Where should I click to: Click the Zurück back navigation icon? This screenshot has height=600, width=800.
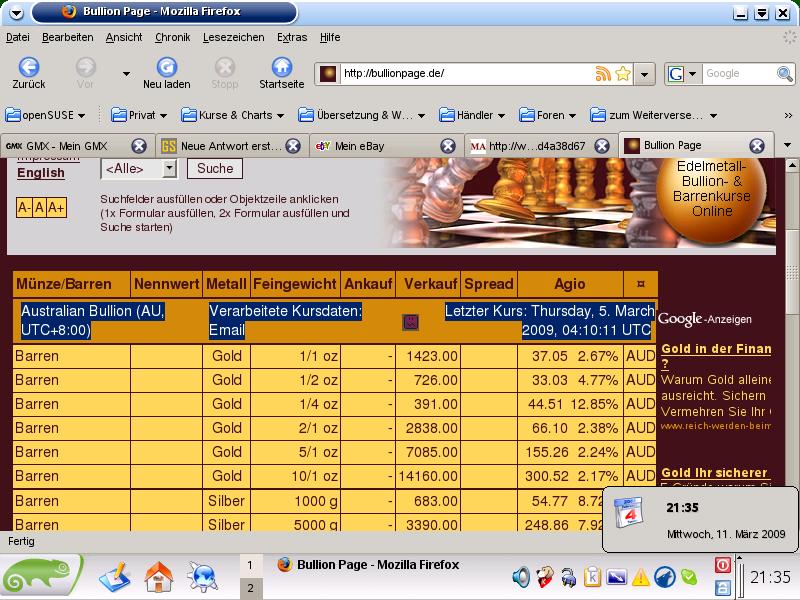click(x=28, y=67)
